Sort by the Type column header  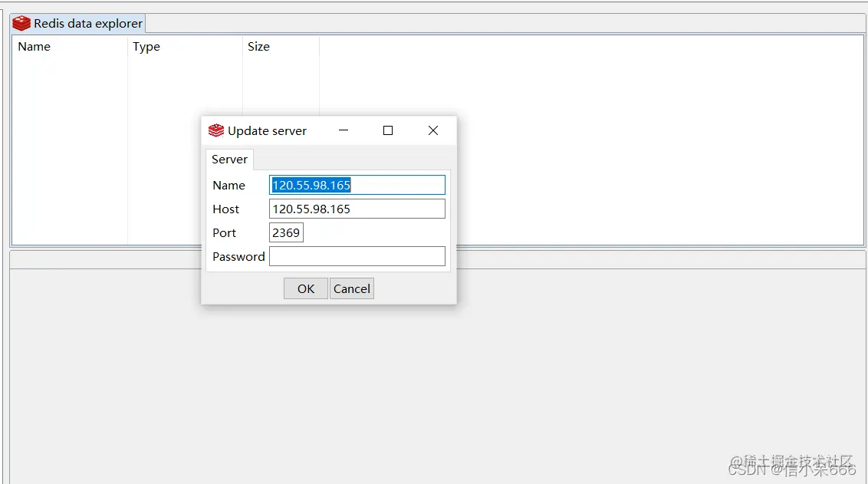(185, 47)
